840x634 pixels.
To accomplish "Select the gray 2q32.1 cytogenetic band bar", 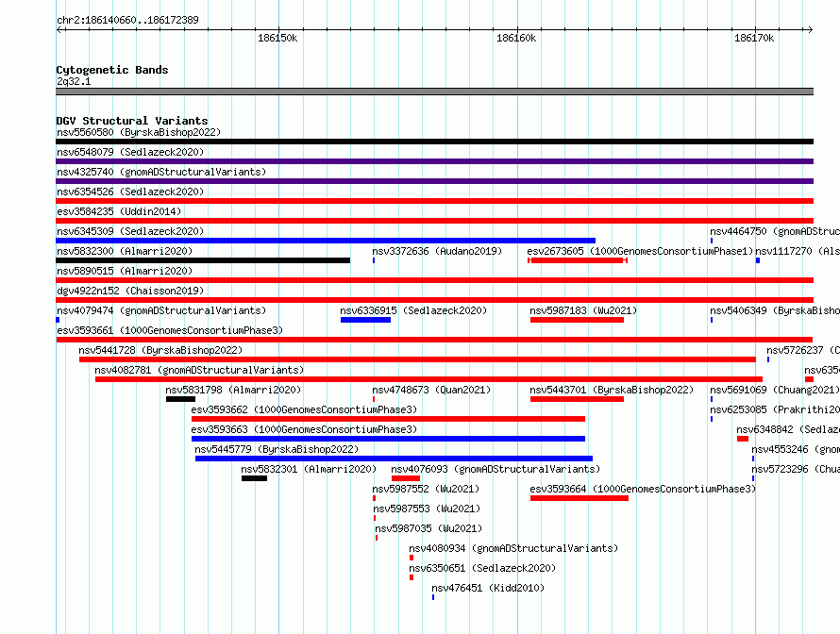I will coord(434,92).
